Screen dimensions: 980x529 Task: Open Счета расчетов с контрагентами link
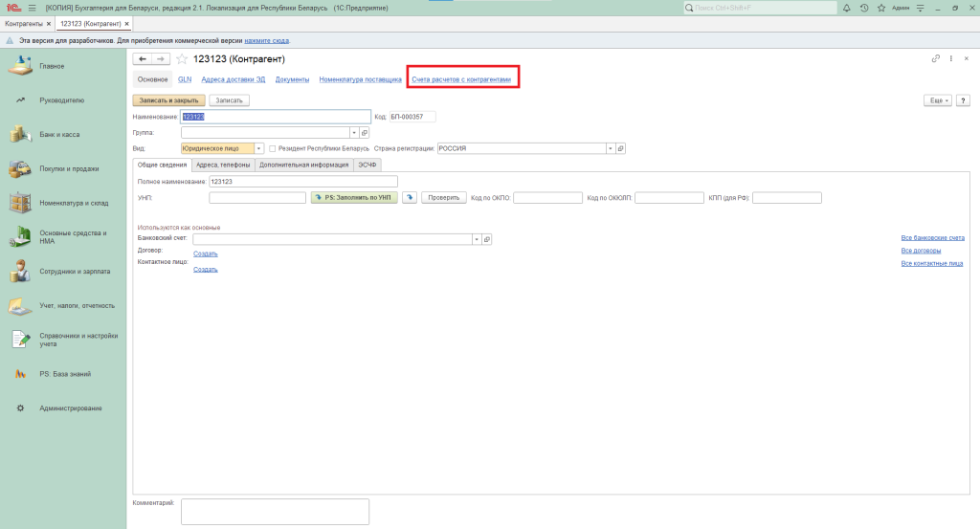coord(461,79)
